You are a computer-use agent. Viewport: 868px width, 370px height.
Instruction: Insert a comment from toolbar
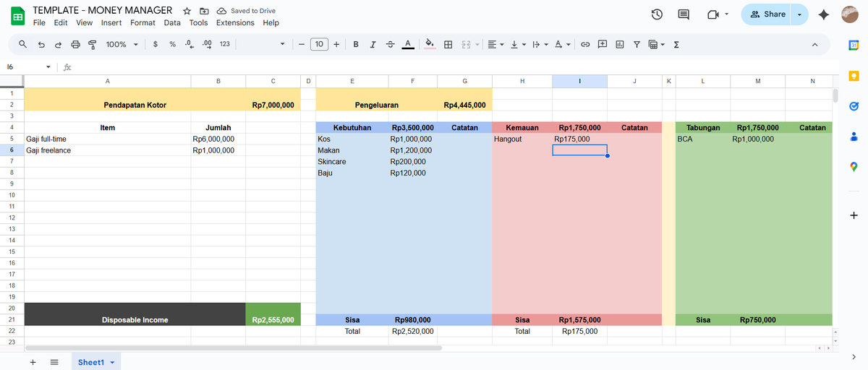603,44
